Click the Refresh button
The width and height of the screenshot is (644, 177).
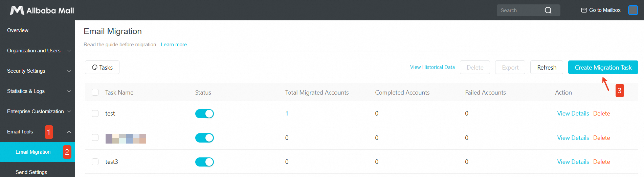click(x=547, y=67)
